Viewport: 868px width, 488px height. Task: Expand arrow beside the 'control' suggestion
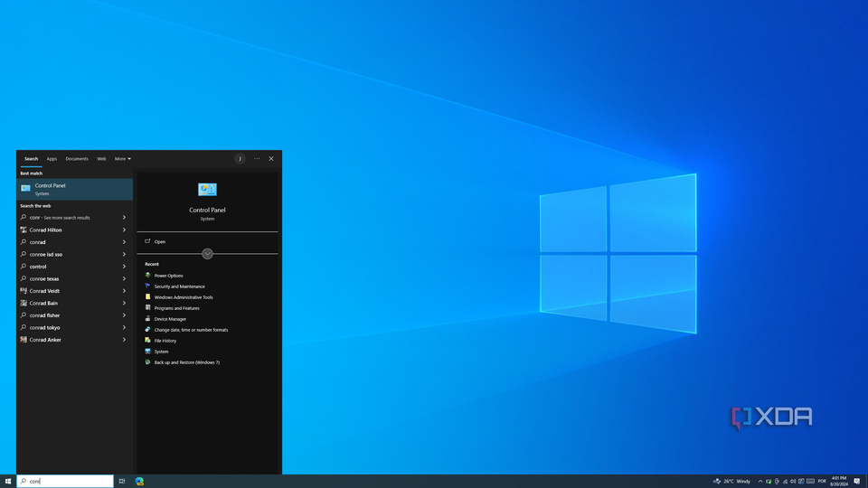[124, 266]
